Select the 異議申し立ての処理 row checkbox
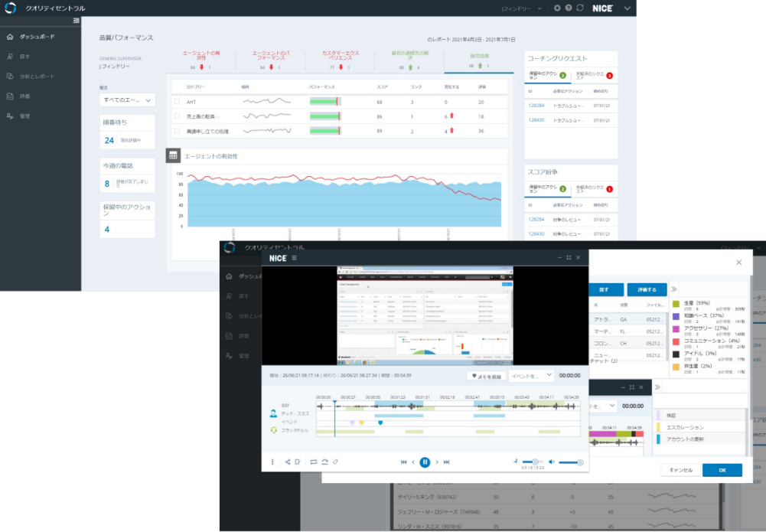766x532 pixels. (178, 131)
